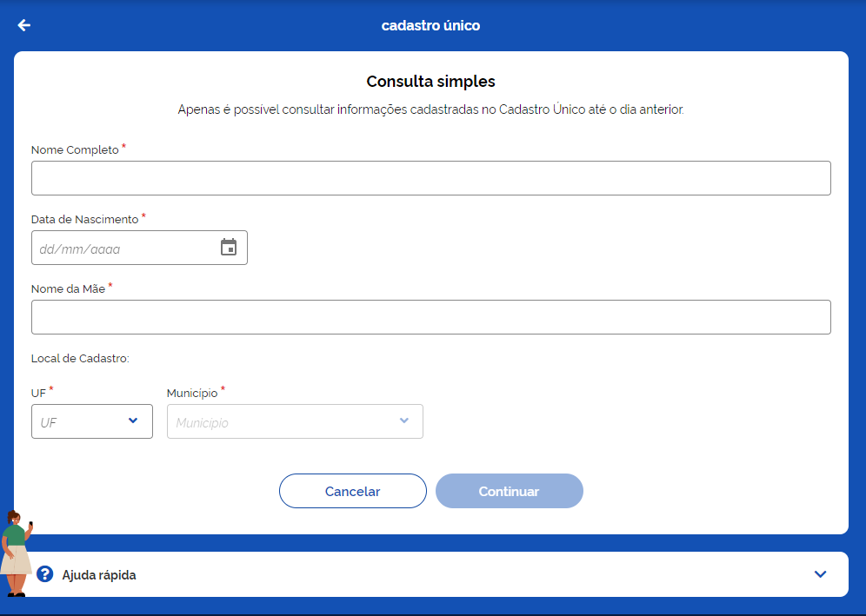Click the Nome Completo field label

[x=75, y=149]
